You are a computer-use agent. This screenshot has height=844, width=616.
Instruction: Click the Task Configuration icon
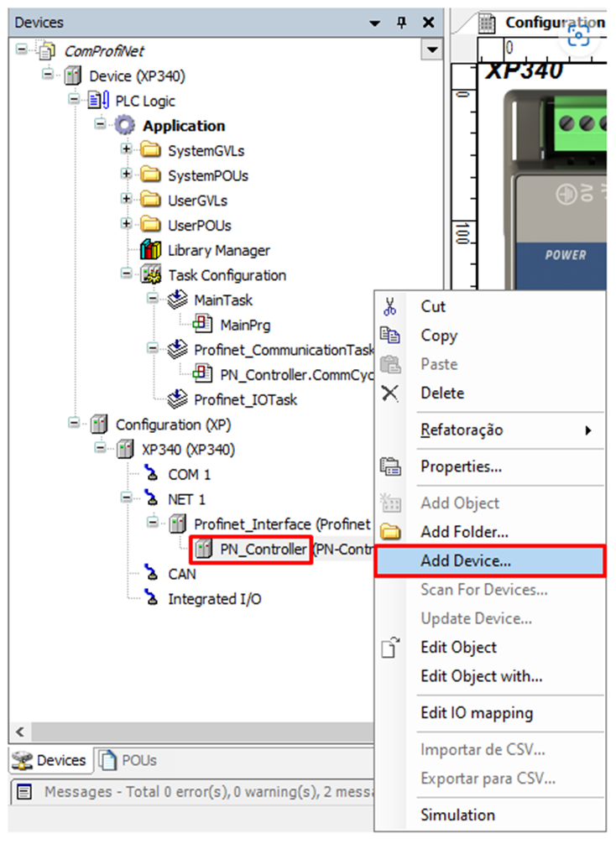(x=152, y=275)
